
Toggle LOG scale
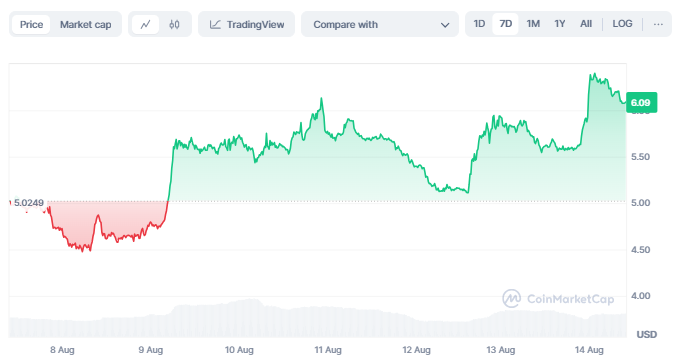(622, 24)
